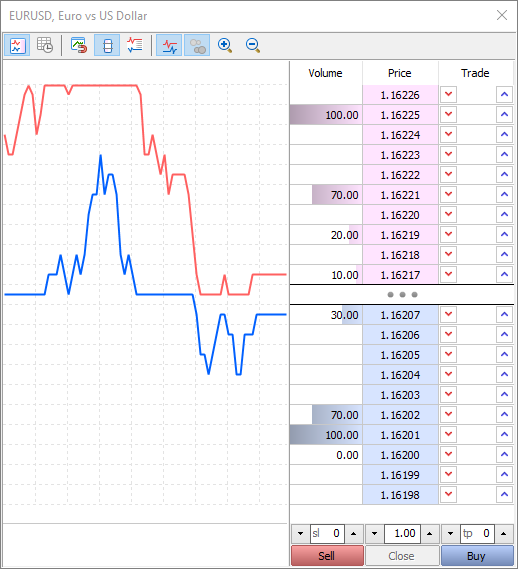The height and width of the screenshot is (569, 518).
Task: Click the Volume column header
Action: coord(326,73)
